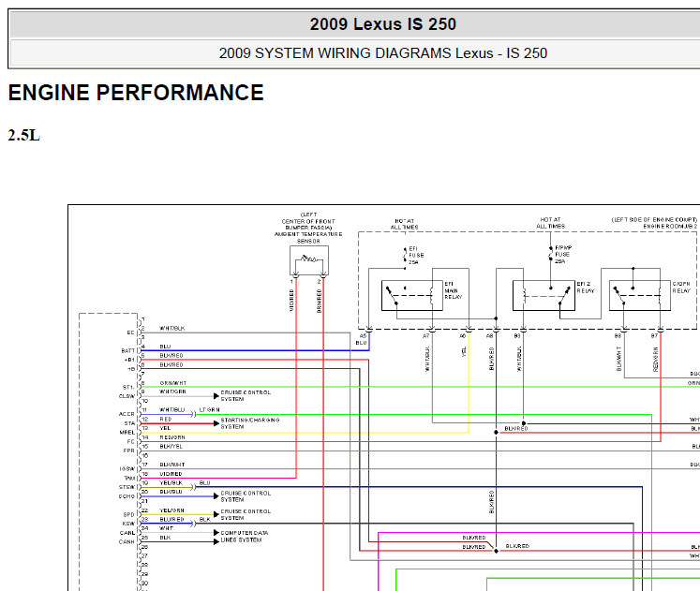This screenshot has height=591, width=700.
Task: Click the "B3" connector terminal label
Action: click(x=517, y=336)
